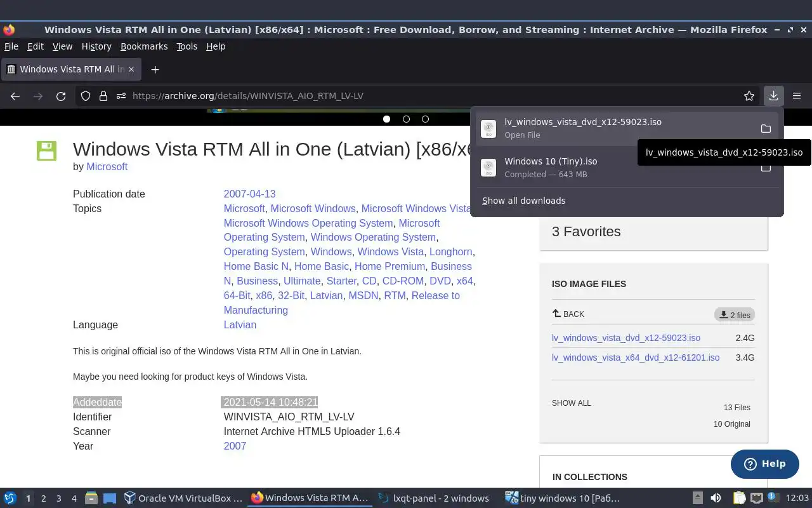Viewport: 812px width, 508px height.
Task: Show lv_windows_vista_dvd_x12-59023.iso in folder
Action: [766, 128]
